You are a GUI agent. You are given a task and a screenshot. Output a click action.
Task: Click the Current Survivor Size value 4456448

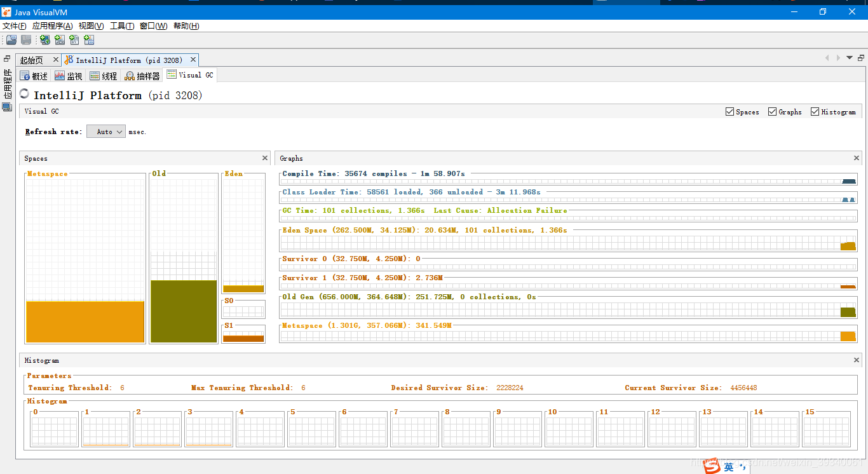[x=743, y=388]
